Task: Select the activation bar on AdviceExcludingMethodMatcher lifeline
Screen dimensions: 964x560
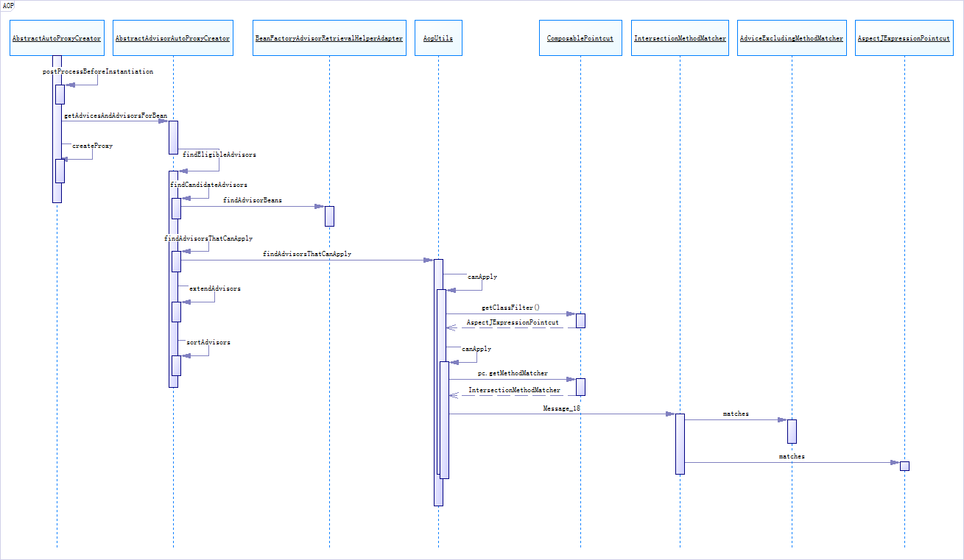Action: click(792, 432)
